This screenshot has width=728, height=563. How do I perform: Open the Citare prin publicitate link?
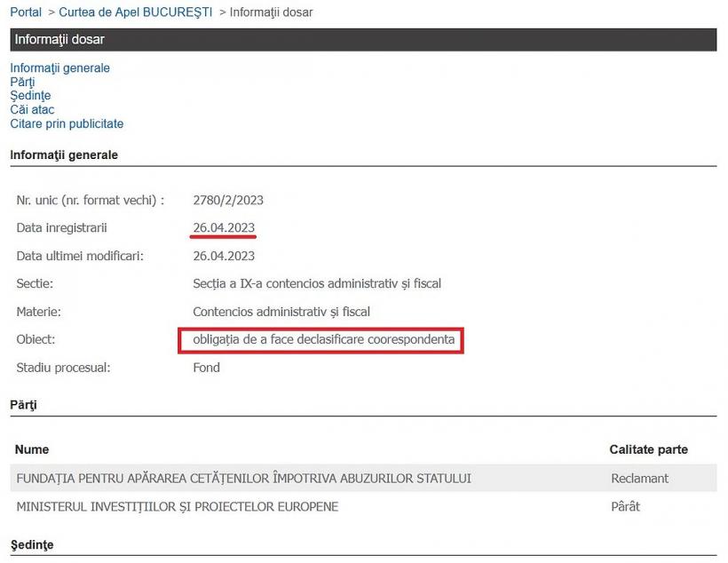point(67,123)
